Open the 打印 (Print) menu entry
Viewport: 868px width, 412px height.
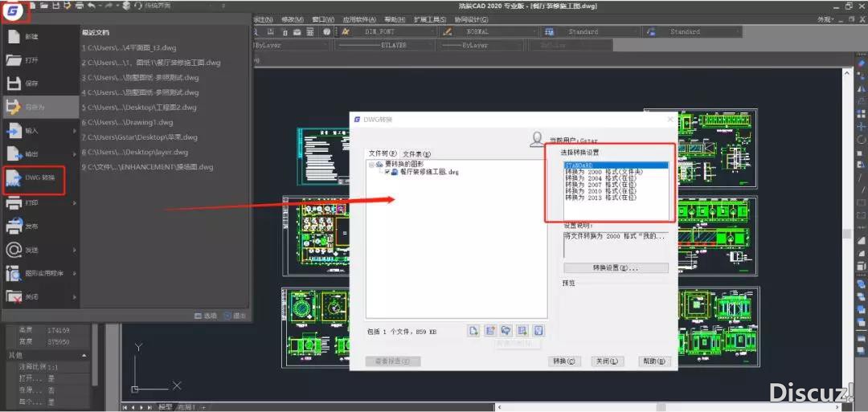31,204
